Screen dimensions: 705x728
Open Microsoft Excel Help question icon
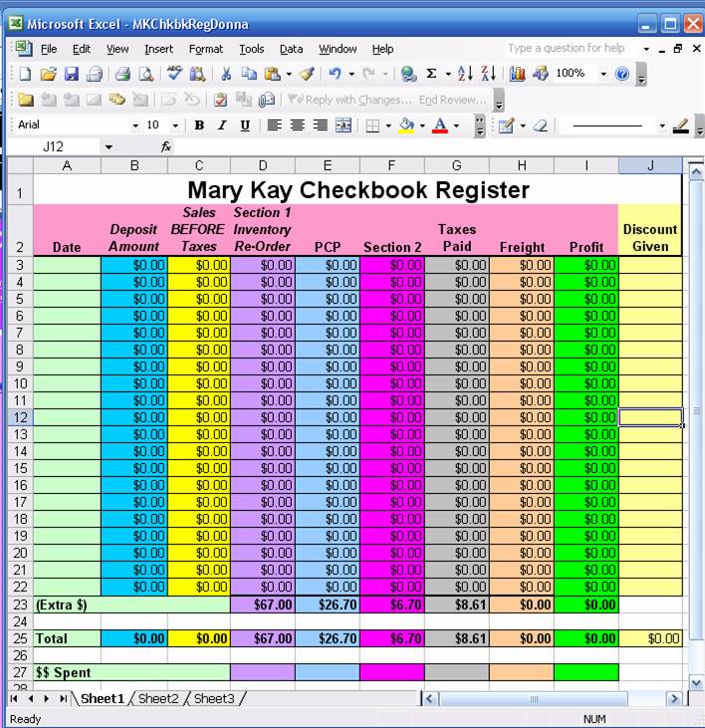621,74
